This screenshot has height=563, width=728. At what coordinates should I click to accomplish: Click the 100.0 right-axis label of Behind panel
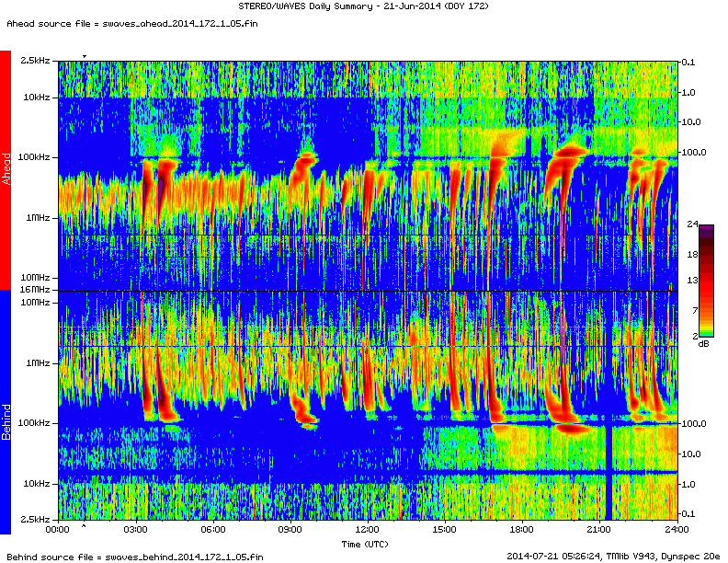coord(694,424)
